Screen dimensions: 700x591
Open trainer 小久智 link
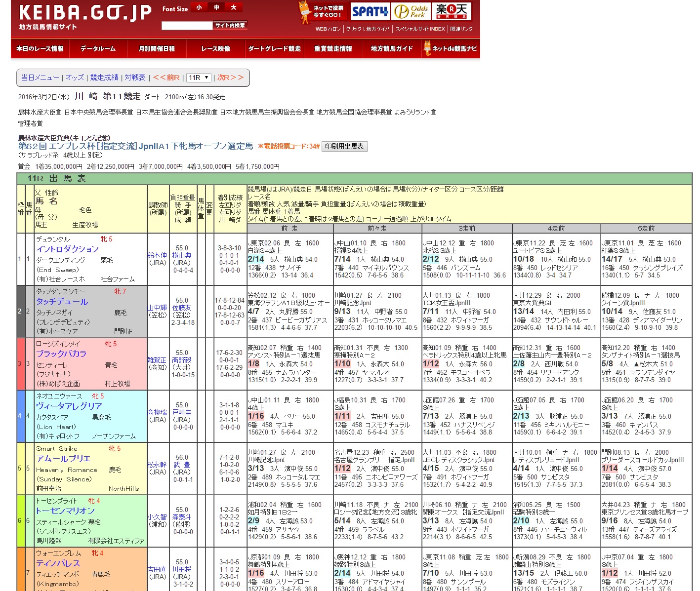(x=157, y=517)
